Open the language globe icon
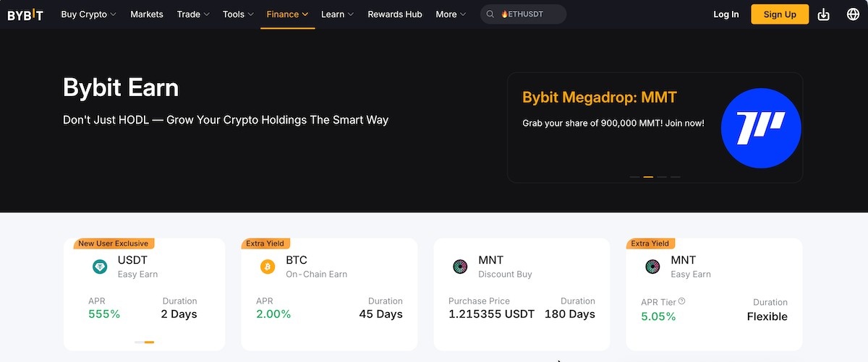 point(853,14)
